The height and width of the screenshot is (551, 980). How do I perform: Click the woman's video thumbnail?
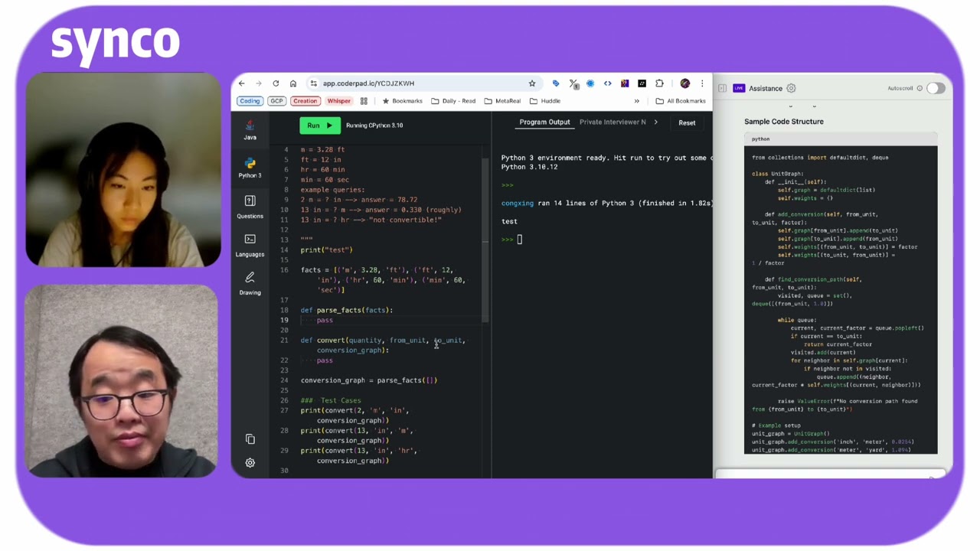(123, 170)
